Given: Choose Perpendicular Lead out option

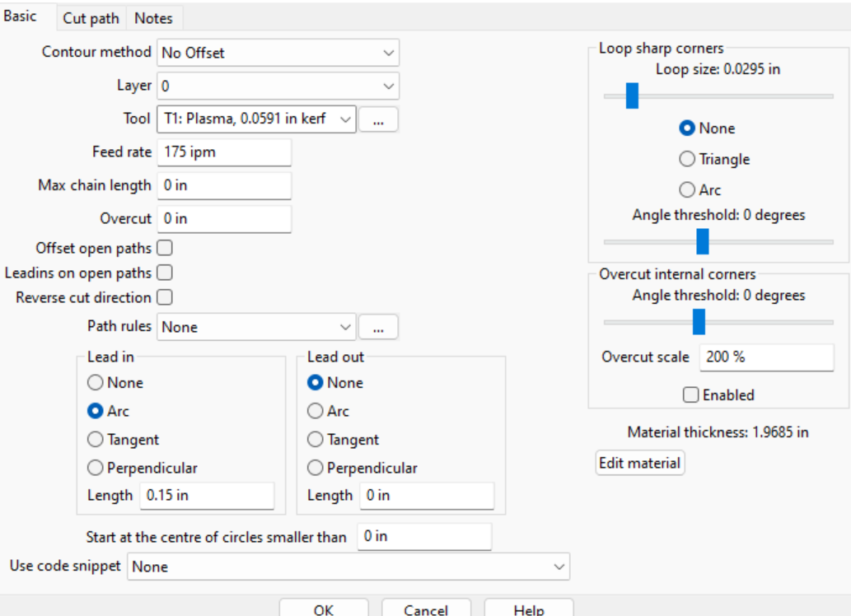Looking at the screenshot, I should [x=316, y=468].
